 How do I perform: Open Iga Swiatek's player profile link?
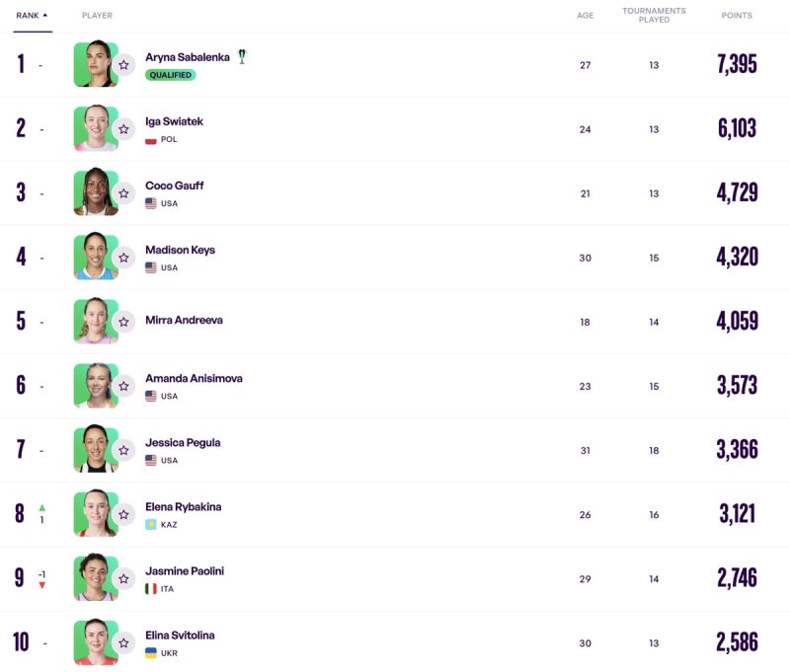coord(175,121)
